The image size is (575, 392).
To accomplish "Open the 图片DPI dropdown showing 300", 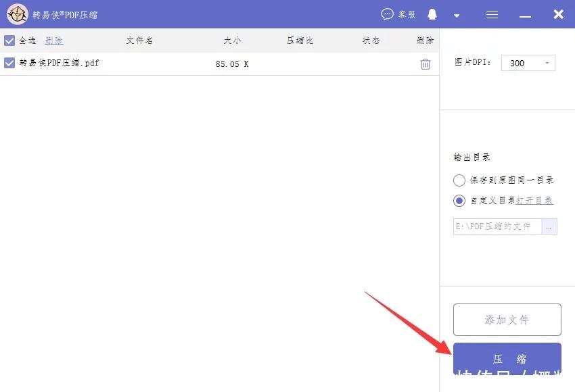I will [528, 63].
